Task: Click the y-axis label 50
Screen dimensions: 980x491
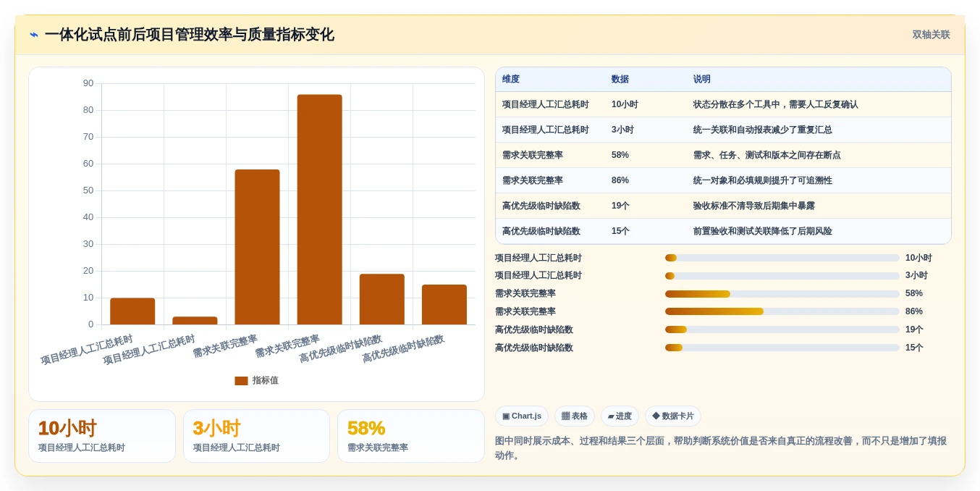Action: 88,190
